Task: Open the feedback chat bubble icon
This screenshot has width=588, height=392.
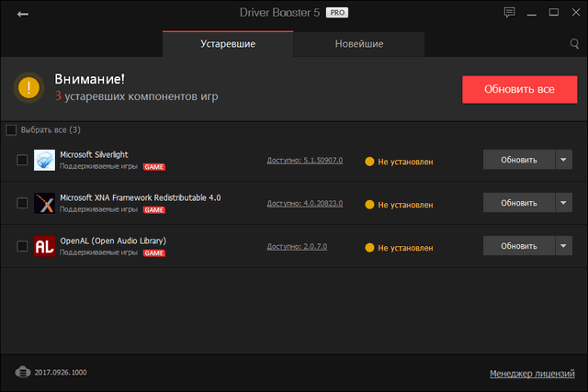Action: pyautogui.click(x=509, y=12)
